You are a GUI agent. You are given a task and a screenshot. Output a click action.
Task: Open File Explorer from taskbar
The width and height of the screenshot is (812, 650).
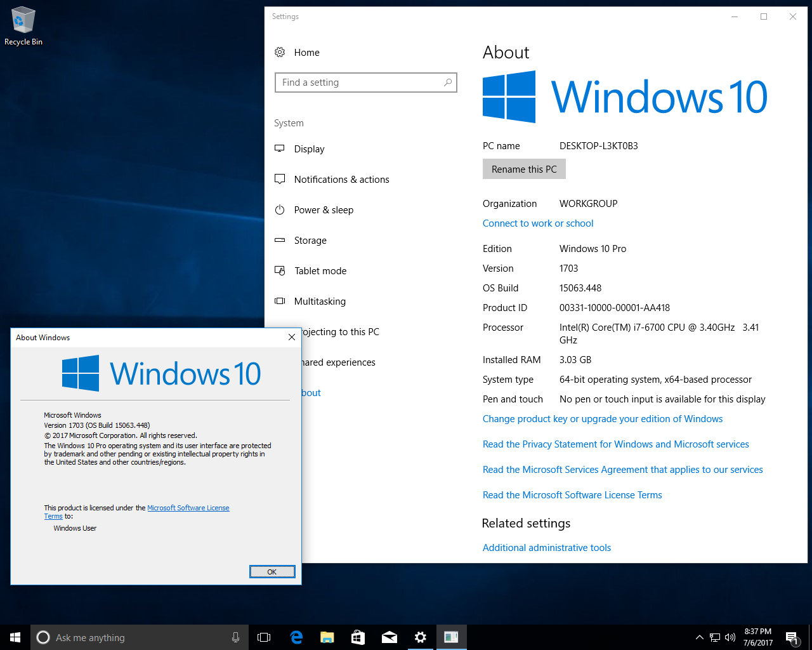pos(327,637)
